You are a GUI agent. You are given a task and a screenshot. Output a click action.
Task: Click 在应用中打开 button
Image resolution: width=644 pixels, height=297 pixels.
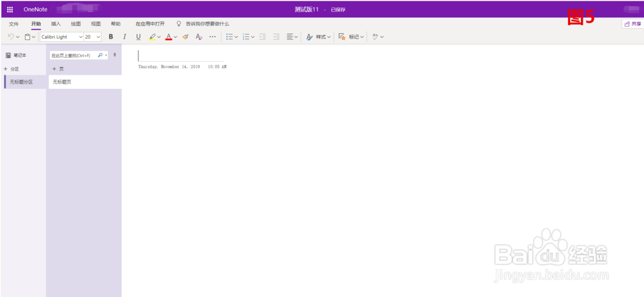[x=150, y=24]
